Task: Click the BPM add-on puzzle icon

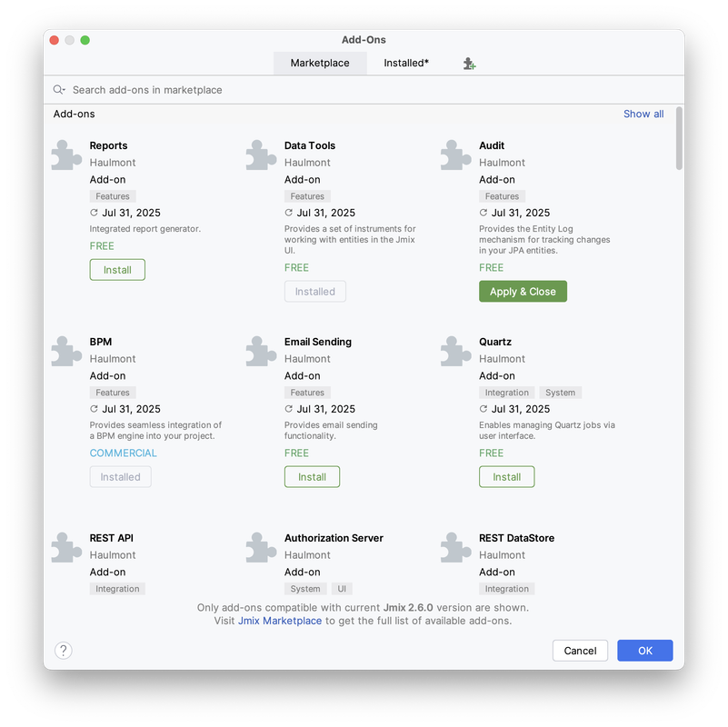Action: (x=66, y=352)
